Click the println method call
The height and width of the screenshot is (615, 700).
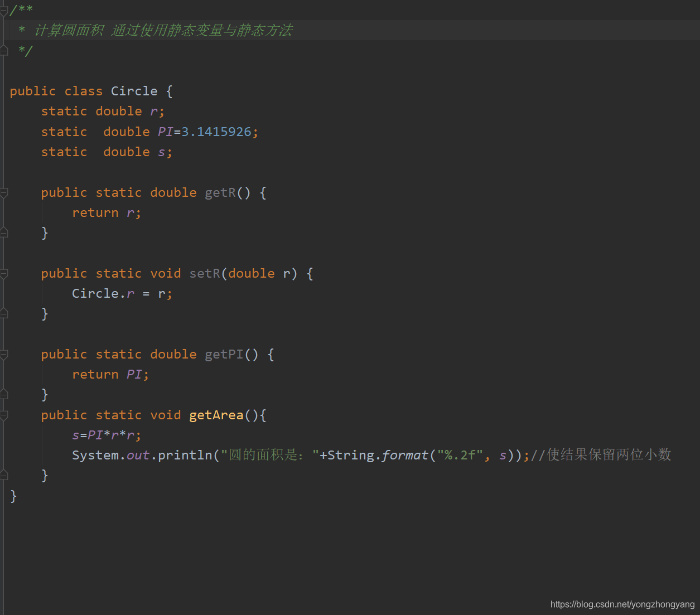coord(185,456)
